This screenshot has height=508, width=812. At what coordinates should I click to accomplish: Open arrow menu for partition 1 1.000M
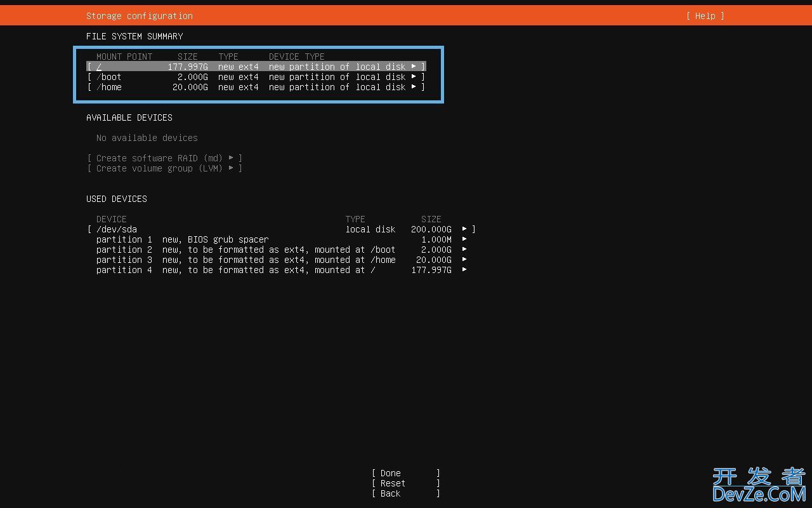[464, 239]
